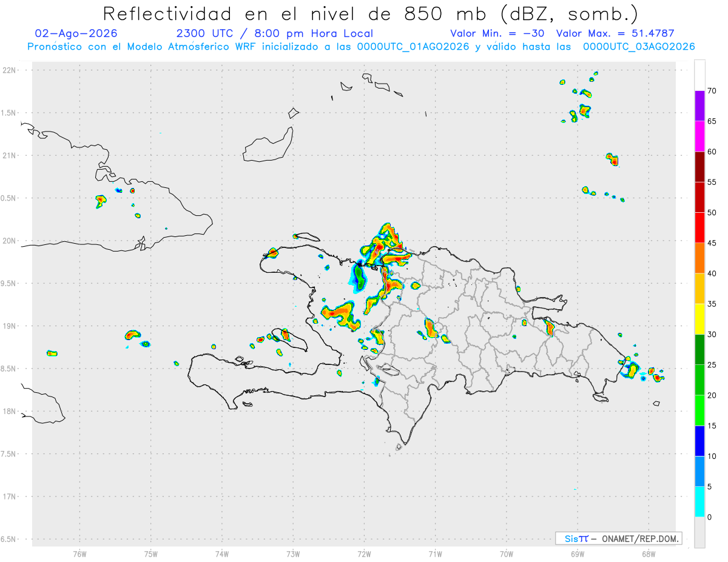Screen dimensions: 728x562
Task: Click the color bar label '35'
Action: pyautogui.click(x=712, y=304)
